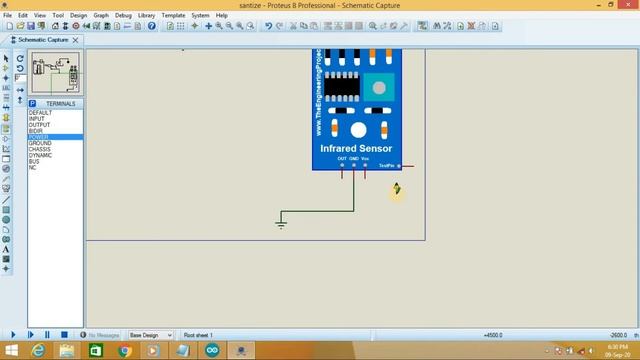The height and width of the screenshot is (360, 640).
Task: Select the Wire Label Mode tool
Action: [x=6, y=88]
